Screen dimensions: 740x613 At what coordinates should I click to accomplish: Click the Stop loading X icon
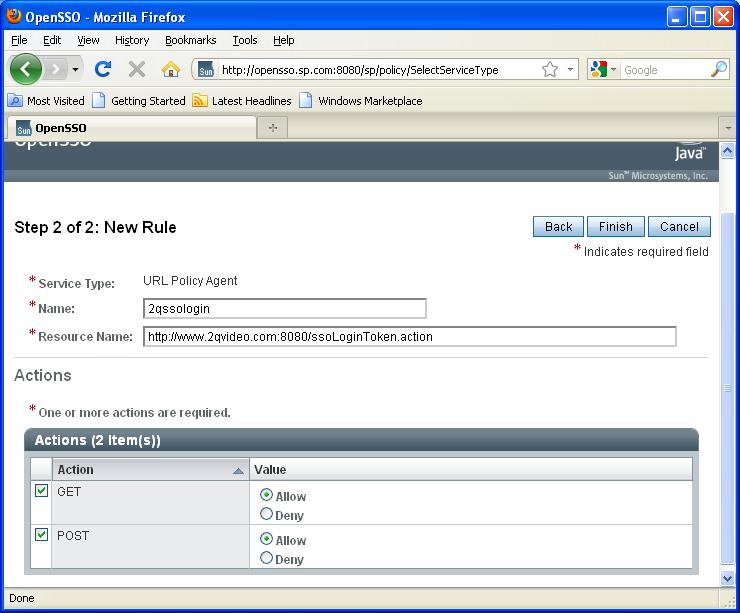point(137,69)
